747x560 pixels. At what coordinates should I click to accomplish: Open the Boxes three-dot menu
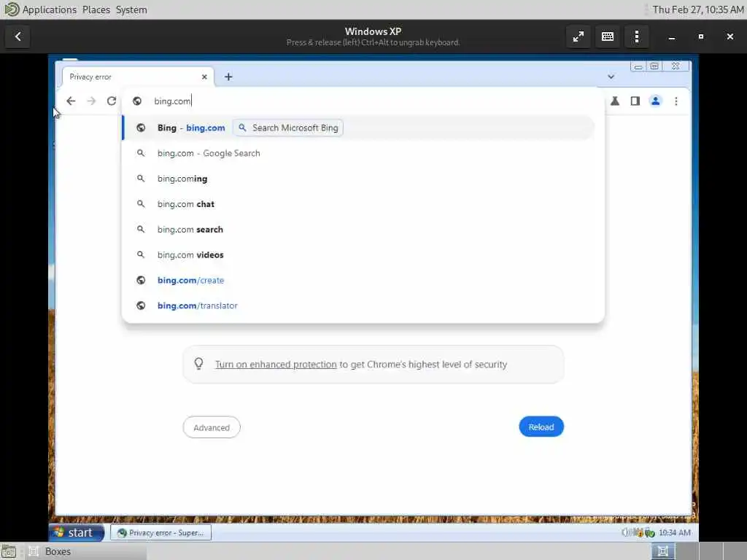coord(636,36)
